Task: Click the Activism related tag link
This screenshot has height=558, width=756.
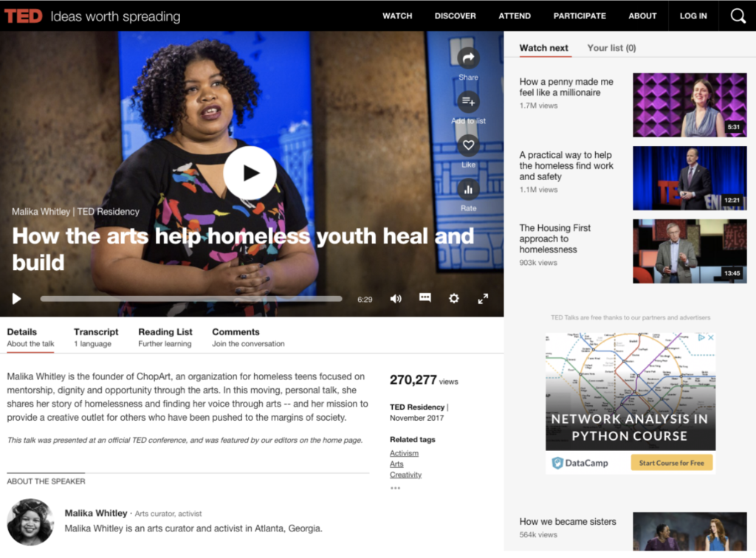Action: [404, 453]
